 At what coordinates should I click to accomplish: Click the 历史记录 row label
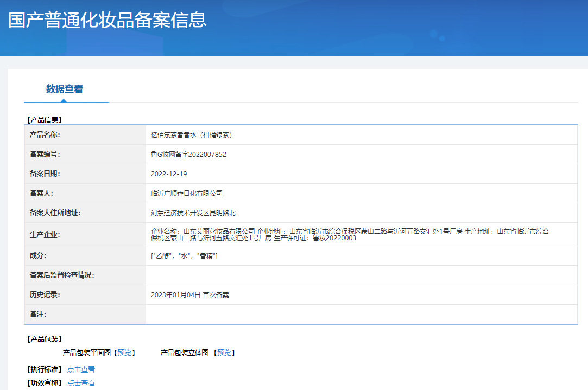pyautogui.click(x=45, y=295)
